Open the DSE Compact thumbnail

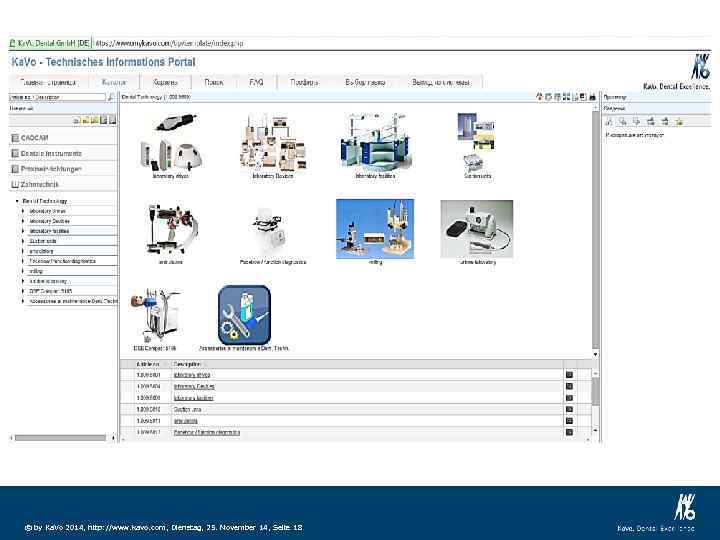pos(155,316)
